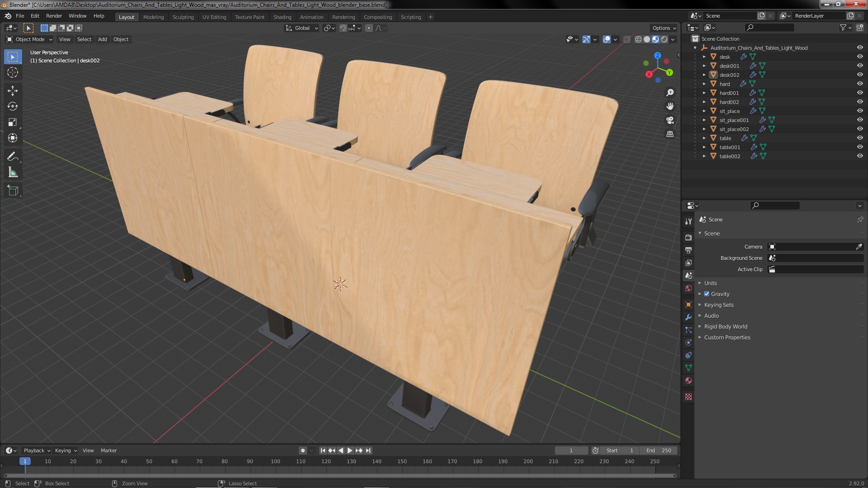
Task: Select the Add Cube tool
Action: coord(13,190)
